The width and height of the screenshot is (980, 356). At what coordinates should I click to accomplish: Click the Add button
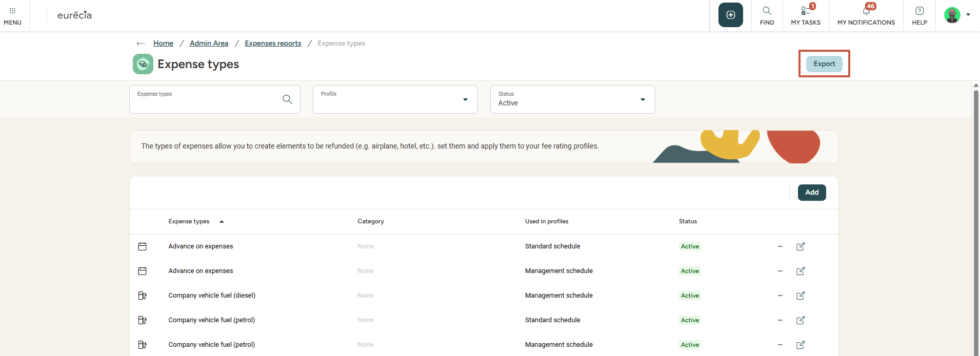811,193
